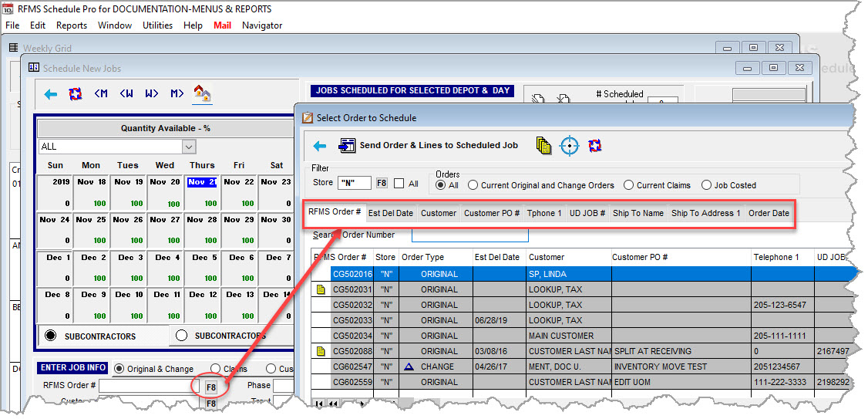Click refresh icon in Select Order window

pyautogui.click(x=595, y=146)
